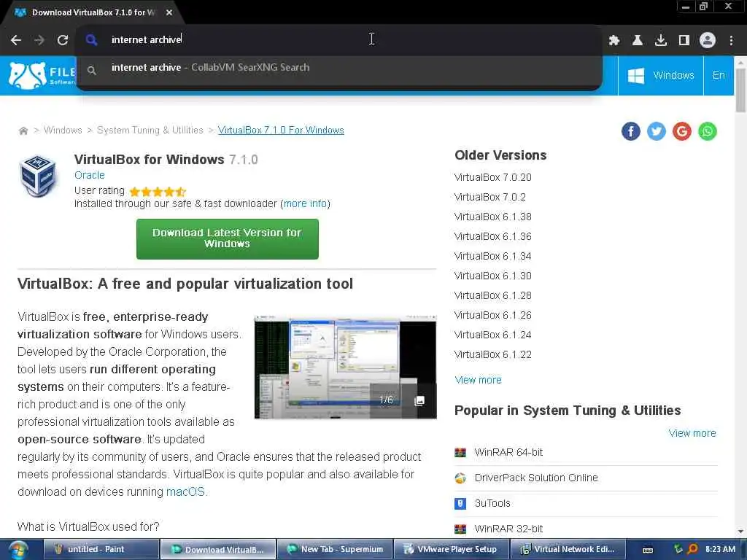Open the profile avatar icon

(x=708, y=40)
